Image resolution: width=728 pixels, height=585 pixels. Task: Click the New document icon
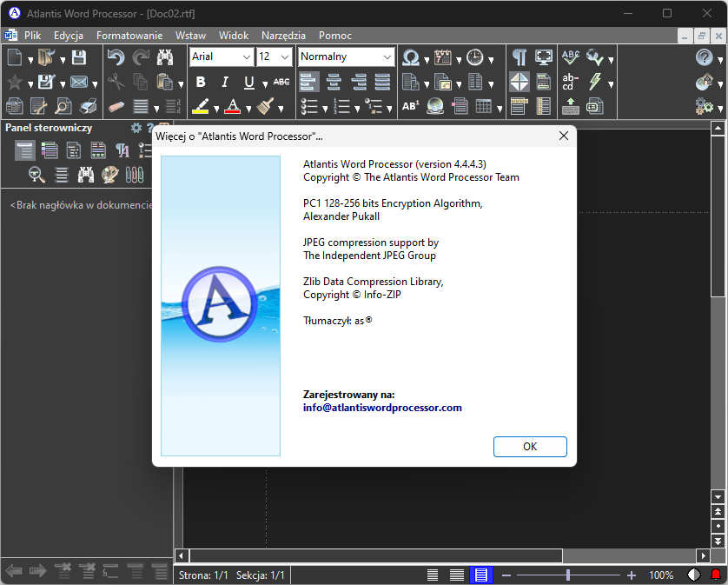[x=15, y=57]
